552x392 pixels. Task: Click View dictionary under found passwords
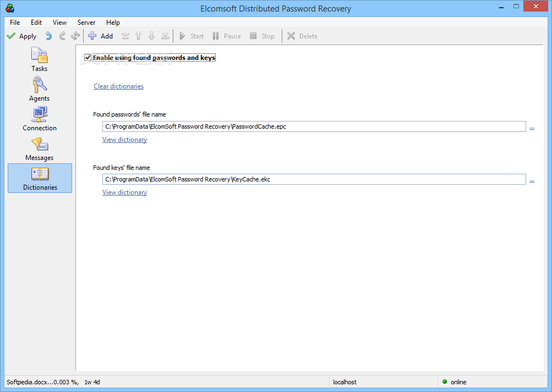(124, 140)
